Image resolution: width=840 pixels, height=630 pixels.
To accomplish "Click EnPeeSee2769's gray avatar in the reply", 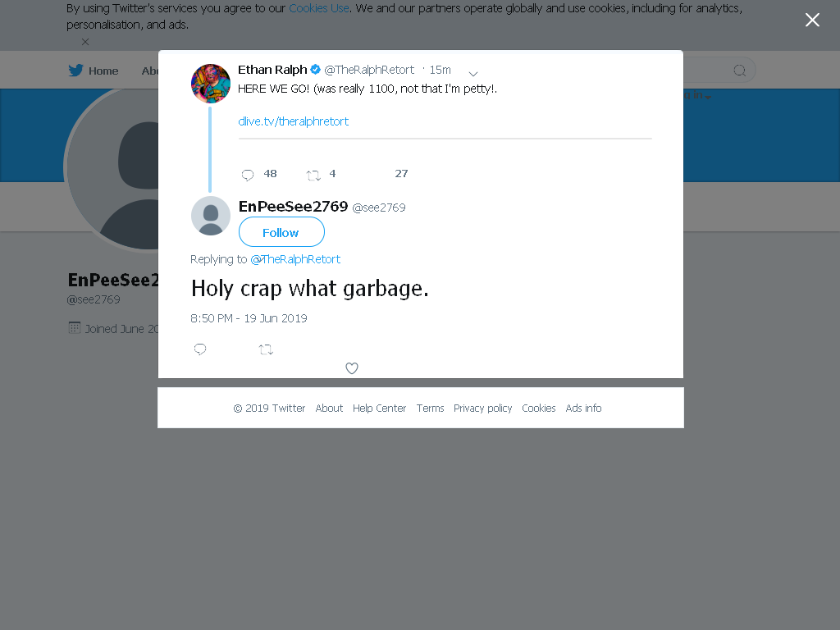I will pyautogui.click(x=211, y=216).
